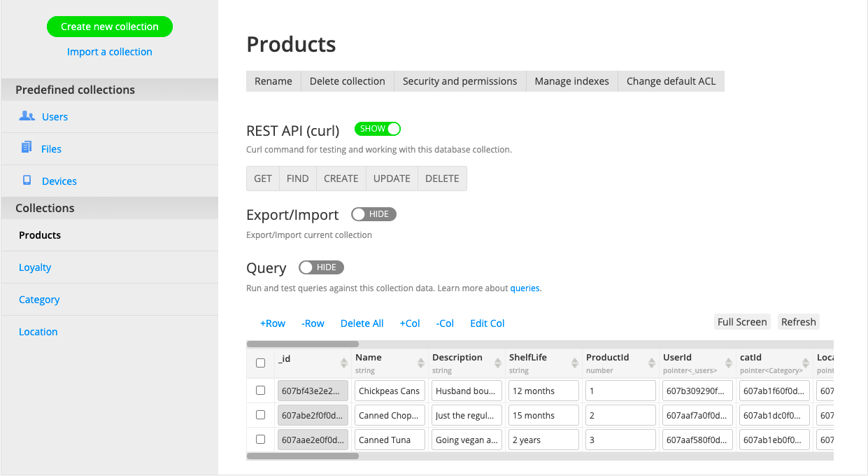Click Manage indexes
This screenshot has width=868, height=476.
pos(572,81)
